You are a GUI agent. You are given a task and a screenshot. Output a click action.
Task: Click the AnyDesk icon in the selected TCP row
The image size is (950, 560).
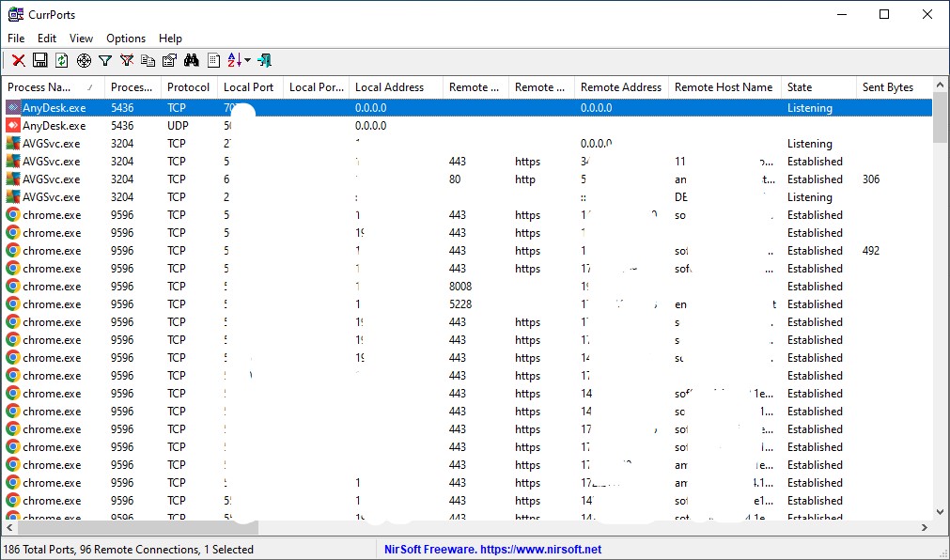point(13,108)
